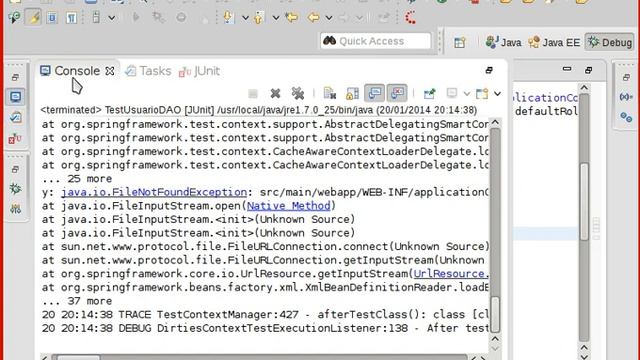Image resolution: width=640 pixels, height=360 pixels.
Task: Open the JUnit tab
Action: click(x=199, y=71)
